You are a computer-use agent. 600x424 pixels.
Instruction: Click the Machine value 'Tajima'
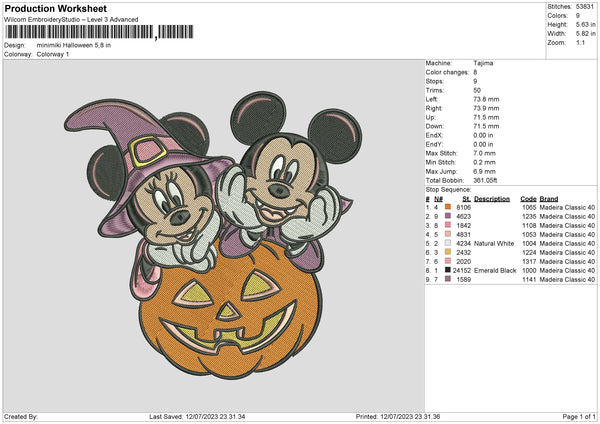point(483,63)
